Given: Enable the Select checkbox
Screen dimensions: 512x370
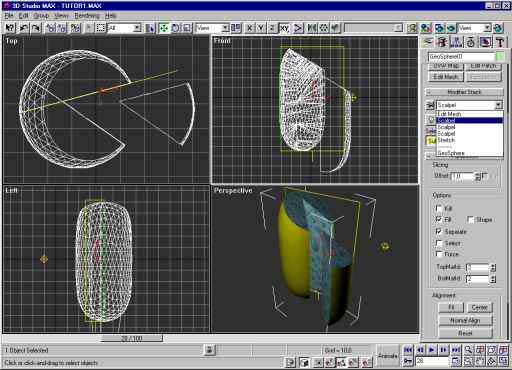Looking at the screenshot, I should tap(439, 243).
